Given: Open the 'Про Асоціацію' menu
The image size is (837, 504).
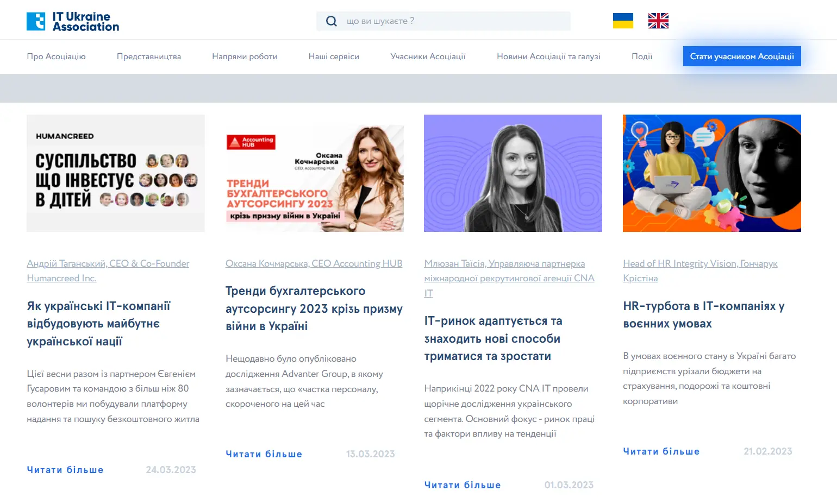Looking at the screenshot, I should [x=56, y=56].
